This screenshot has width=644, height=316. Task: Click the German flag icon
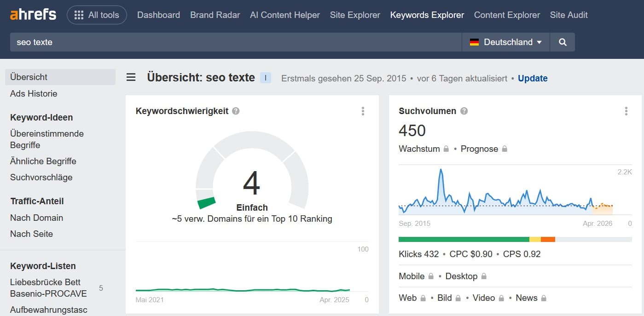click(x=474, y=42)
